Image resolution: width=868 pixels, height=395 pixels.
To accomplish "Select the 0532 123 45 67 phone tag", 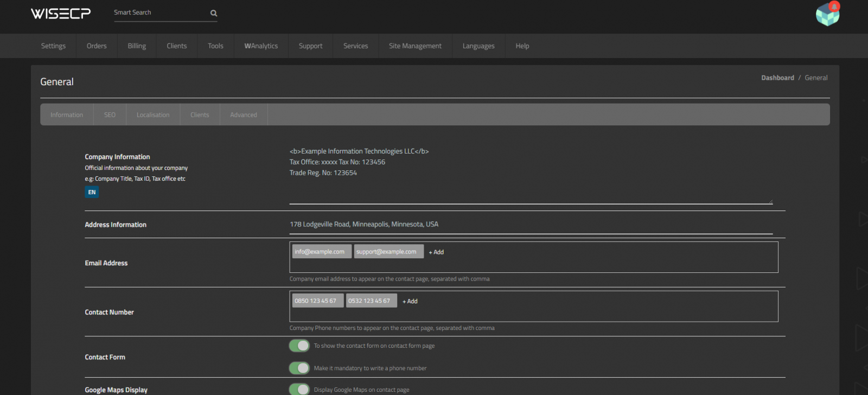I will click(372, 301).
